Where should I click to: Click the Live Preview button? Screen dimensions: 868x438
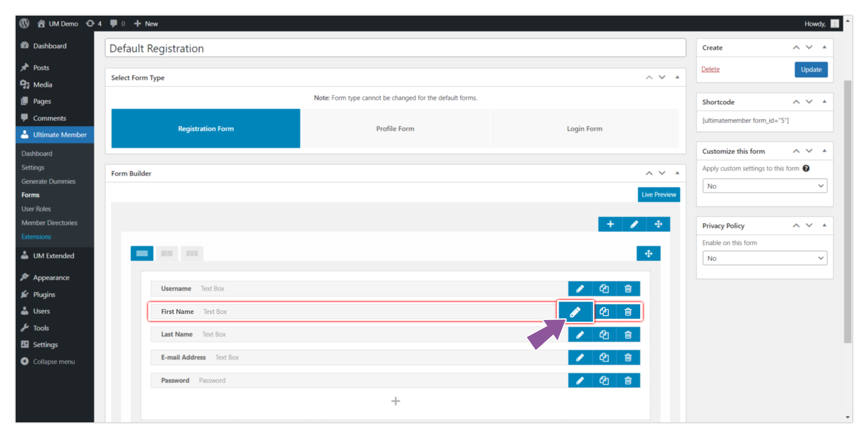659,195
